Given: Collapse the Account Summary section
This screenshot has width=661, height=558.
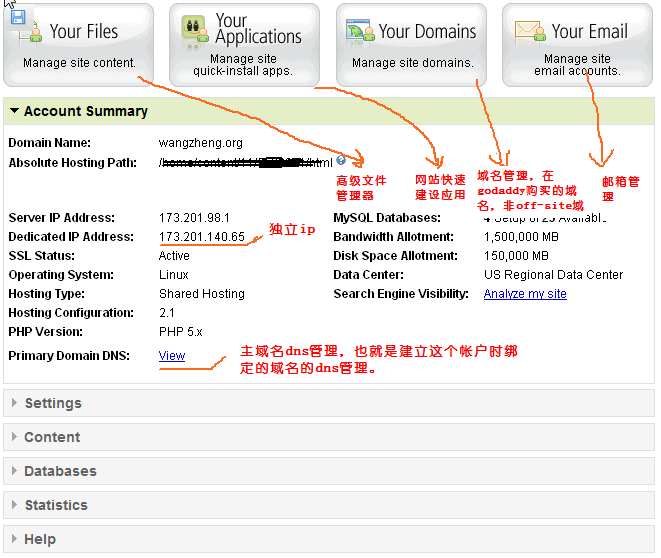Looking at the screenshot, I should (14, 112).
